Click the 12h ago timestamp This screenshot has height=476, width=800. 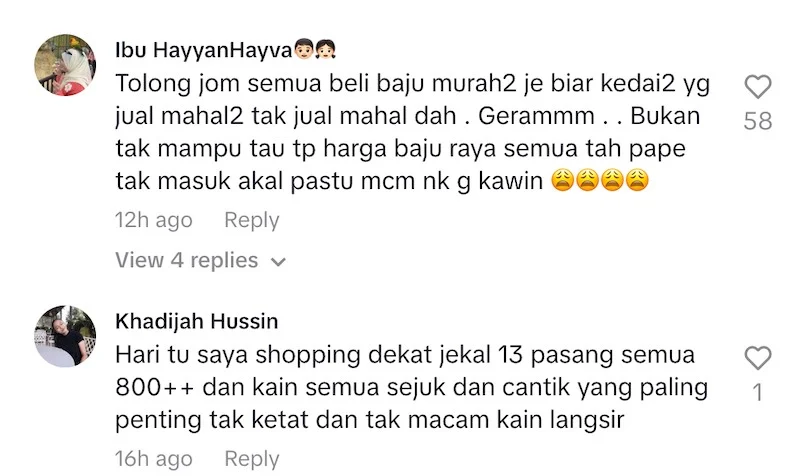tap(154, 220)
